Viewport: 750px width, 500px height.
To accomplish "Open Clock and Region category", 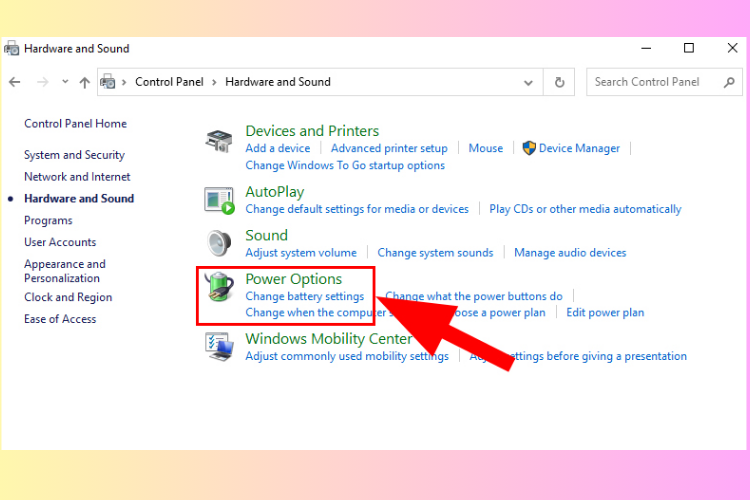I will pos(68,297).
